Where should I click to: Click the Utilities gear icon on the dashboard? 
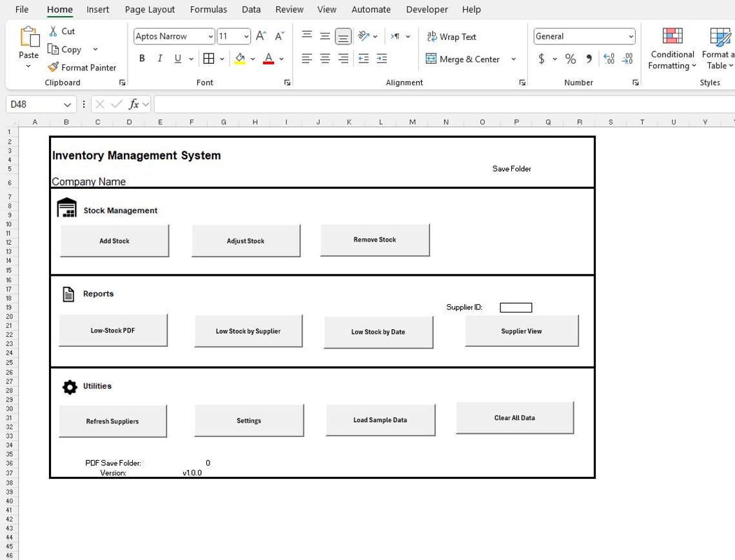68,386
